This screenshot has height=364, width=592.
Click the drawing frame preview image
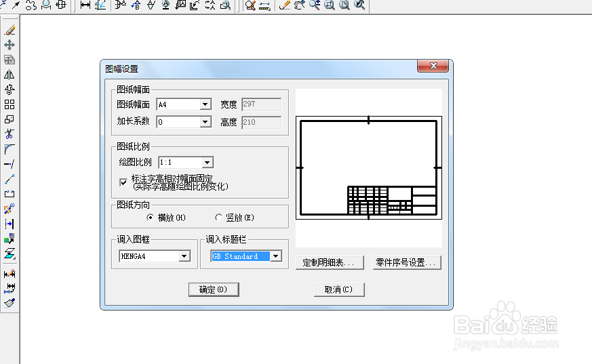click(369, 168)
